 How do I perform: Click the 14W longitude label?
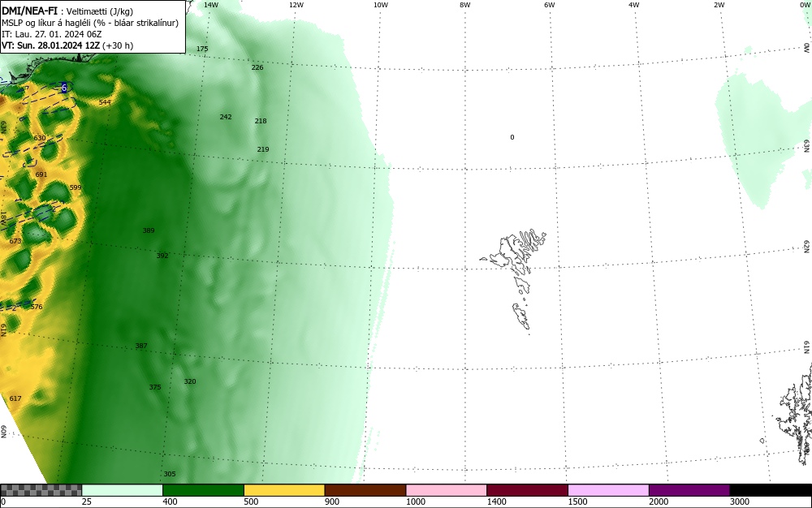point(211,5)
